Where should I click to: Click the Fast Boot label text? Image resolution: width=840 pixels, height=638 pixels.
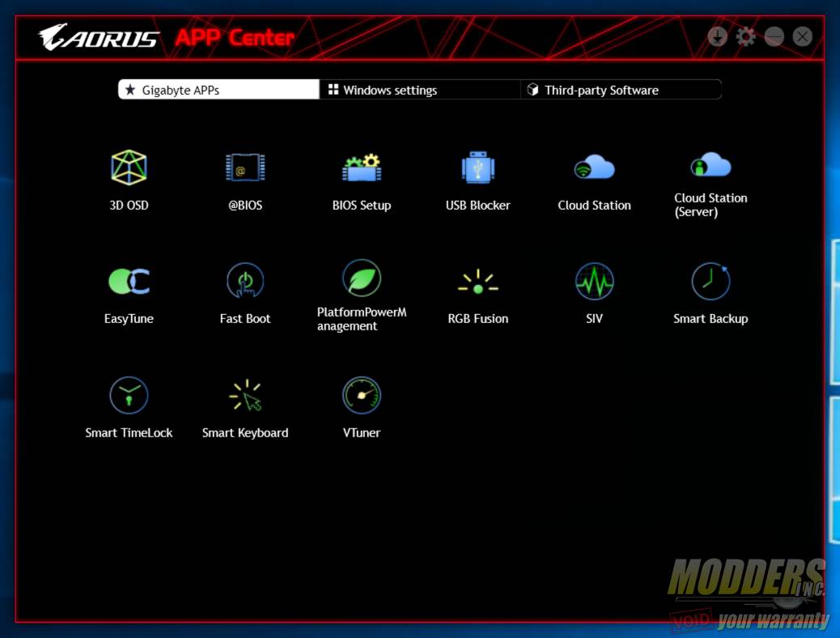(245, 318)
